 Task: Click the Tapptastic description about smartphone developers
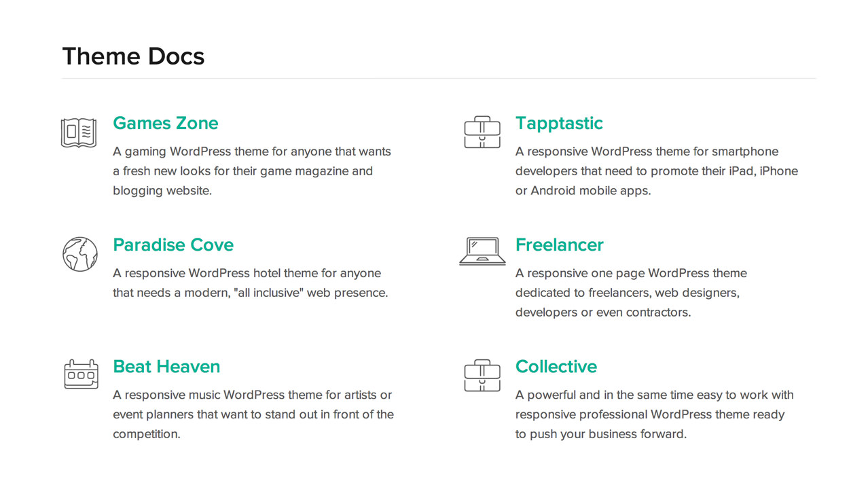pos(657,171)
